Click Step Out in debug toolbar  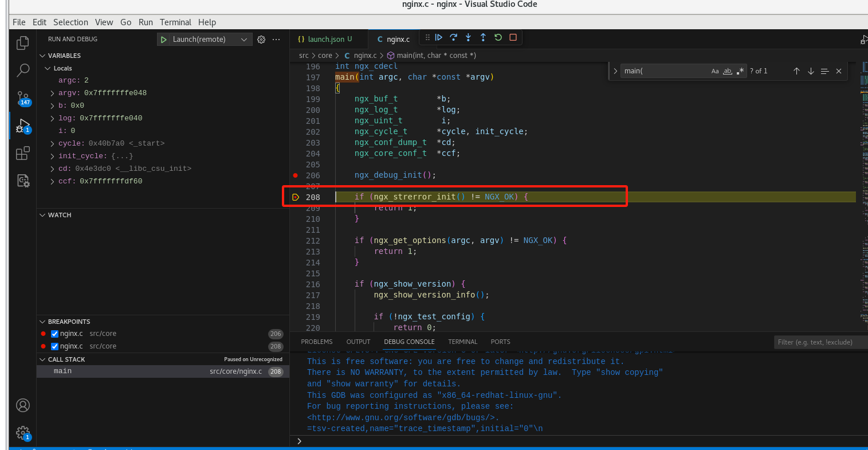(483, 37)
